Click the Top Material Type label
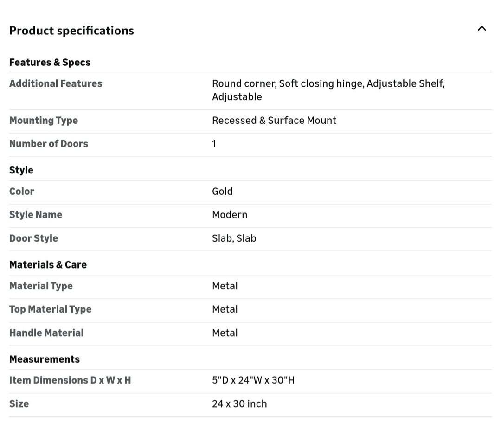The width and height of the screenshot is (501, 448). point(50,309)
